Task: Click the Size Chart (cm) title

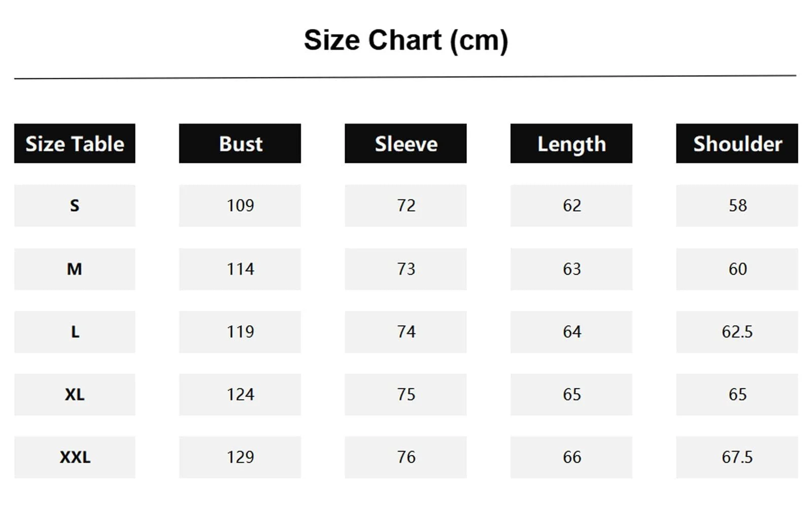Action: pyautogui.click(x=406, y=40)
